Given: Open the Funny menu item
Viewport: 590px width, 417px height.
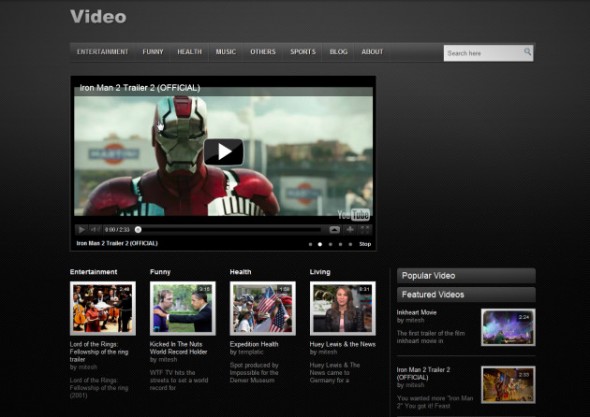Looking at the screenshot, I should [153, 52].
